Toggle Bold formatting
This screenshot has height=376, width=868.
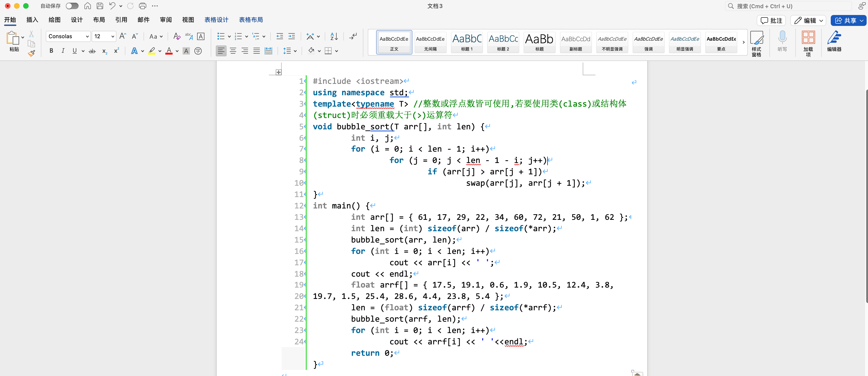tap(51, 51)
